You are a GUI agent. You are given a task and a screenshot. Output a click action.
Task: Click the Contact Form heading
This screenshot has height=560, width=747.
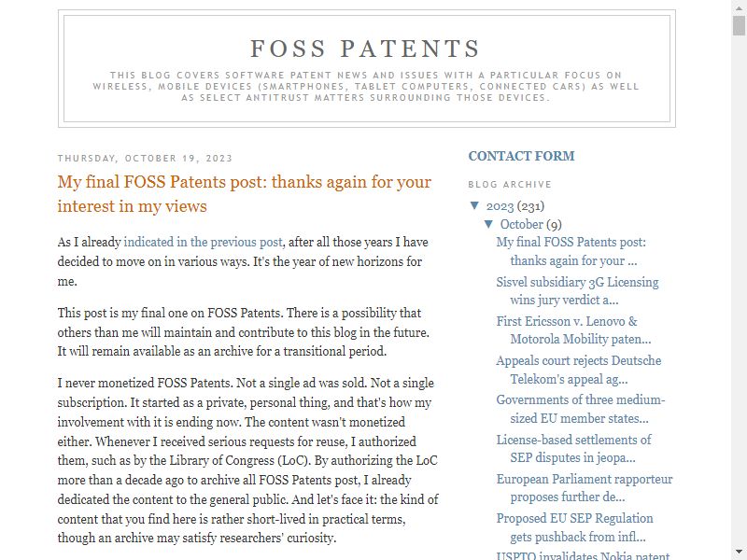pos(521,156)
